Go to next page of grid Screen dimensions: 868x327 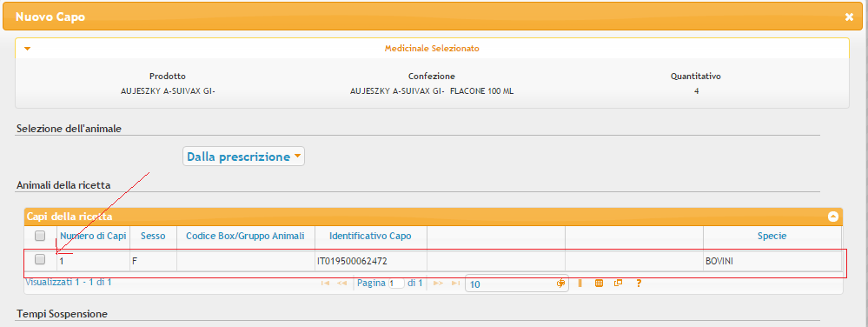pos(439,284)
